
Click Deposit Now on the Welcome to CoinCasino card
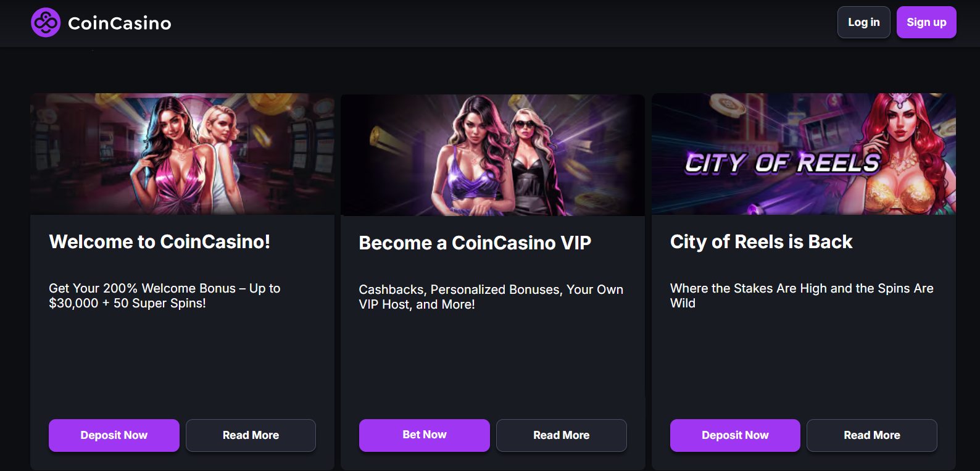(114, 435)
